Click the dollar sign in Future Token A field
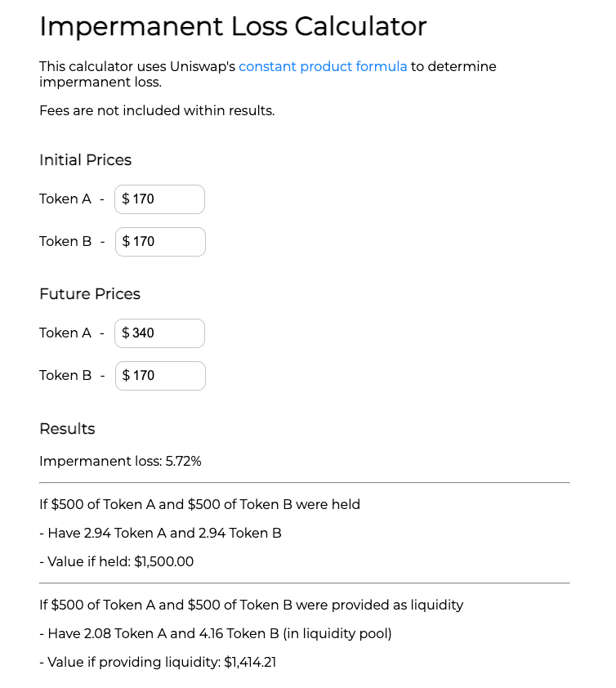Image resolution: width=616 pixels, height=688 pixels. point(126,333)
